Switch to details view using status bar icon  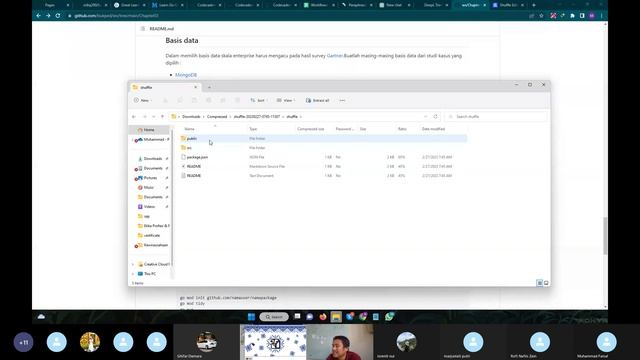pyautogui.click(x=540, y=283)
